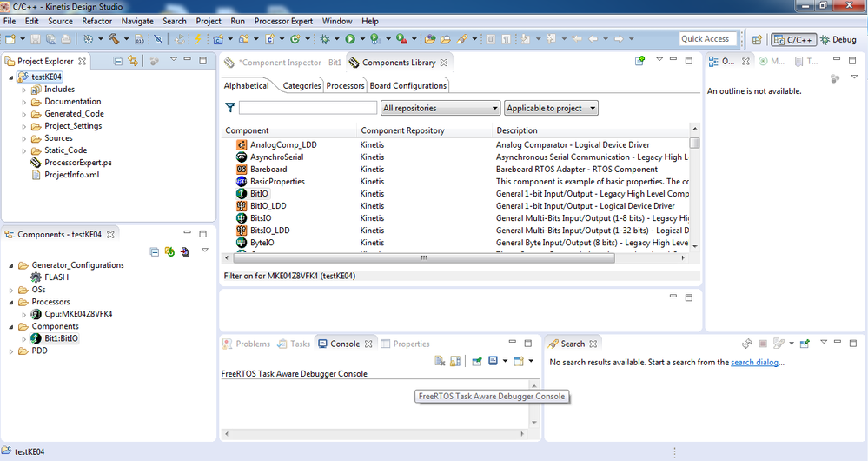868x461 pixels.
Task: Expand the Includes folder
Action: point(23,90)
